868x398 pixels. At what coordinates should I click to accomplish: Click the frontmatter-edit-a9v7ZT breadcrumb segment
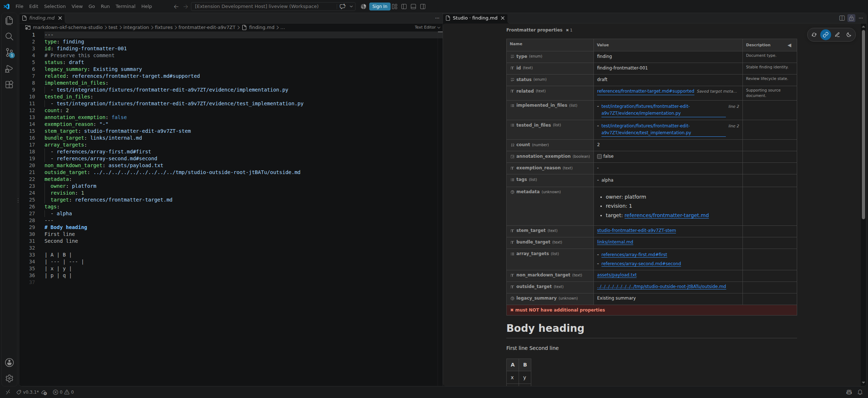pyautogui.click(x=207, y=27)
